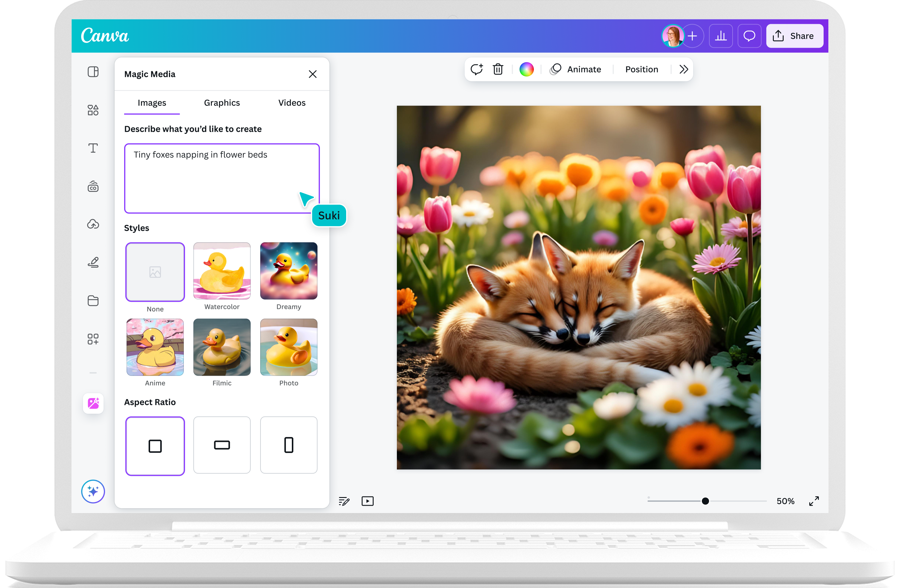This screenshot has height=588, width=900.
Task: Click the zoom slider handle
Action: click(705, 501)
